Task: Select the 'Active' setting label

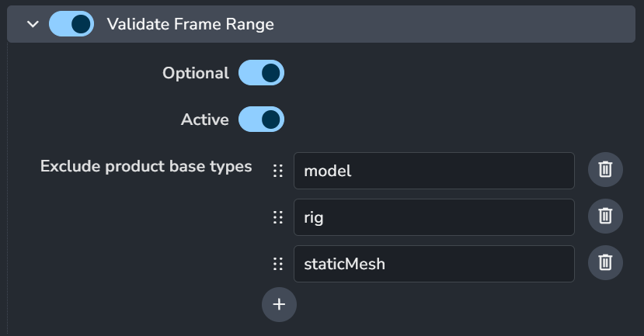Action: click(204, 120)
